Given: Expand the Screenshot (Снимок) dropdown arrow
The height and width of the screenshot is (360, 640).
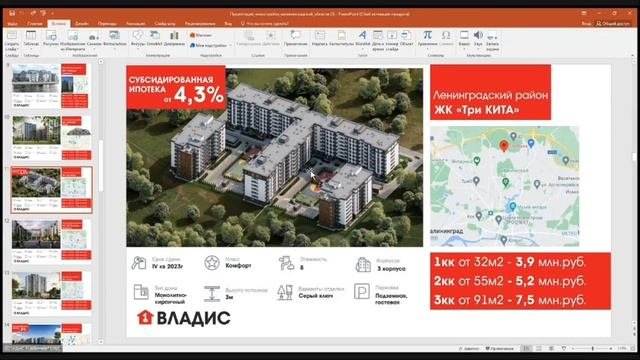Looking at the screenshot, I should (93, 48).
